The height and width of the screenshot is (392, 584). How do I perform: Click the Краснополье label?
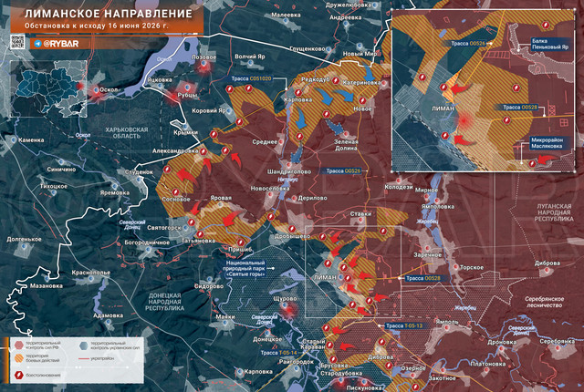point(91,273)
